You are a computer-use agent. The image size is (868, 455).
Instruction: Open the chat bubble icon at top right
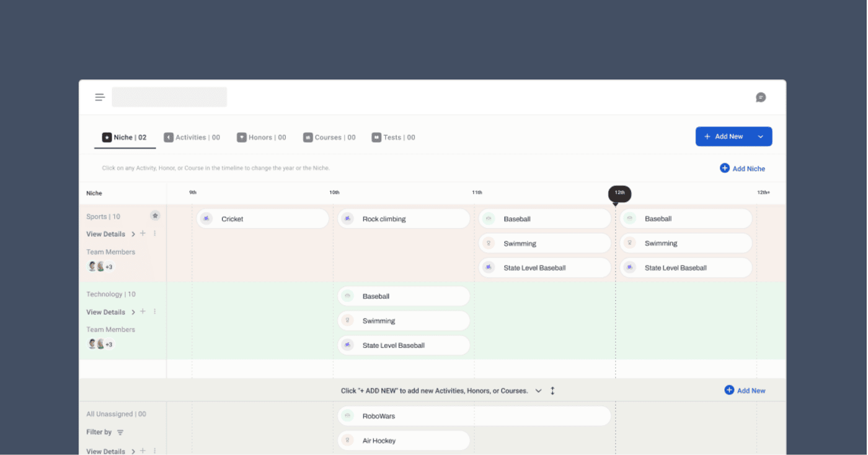pyautogui.click(x=761, y=97)
